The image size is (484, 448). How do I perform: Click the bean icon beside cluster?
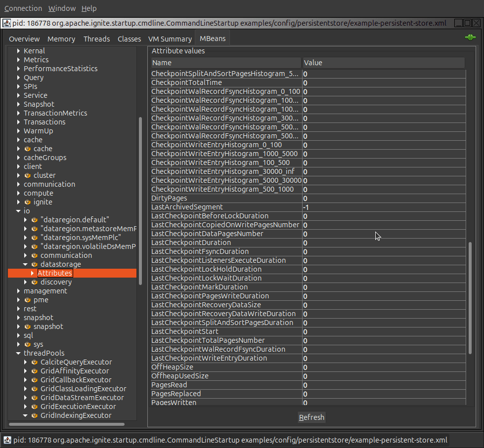[x=28, y=175]
